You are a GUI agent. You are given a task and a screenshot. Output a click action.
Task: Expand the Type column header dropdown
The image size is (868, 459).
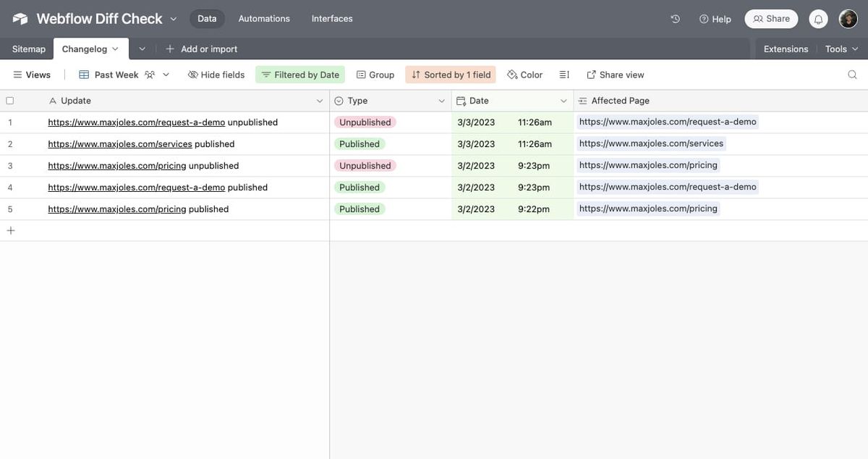(442, 101)
